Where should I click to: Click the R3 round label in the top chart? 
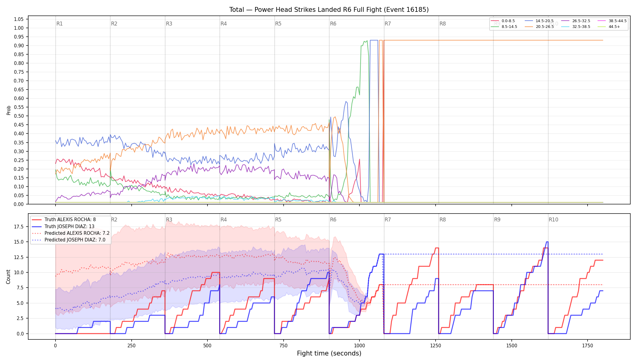click(169, 24)
